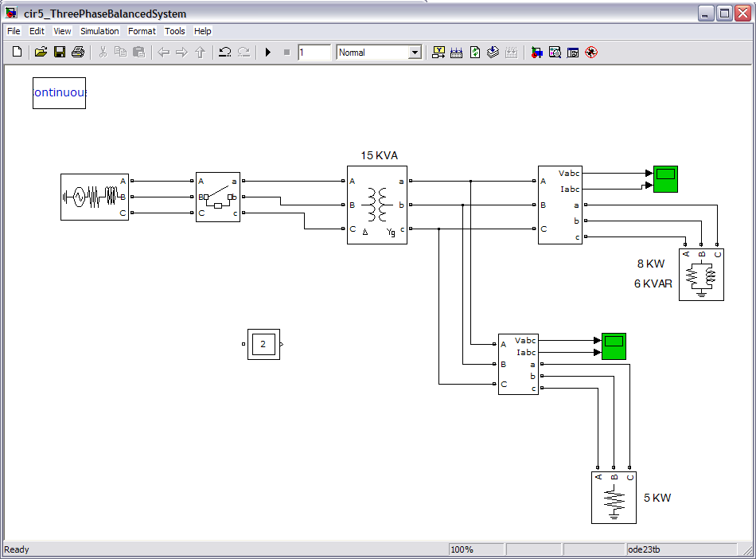Image resolution: width=756 pixels, height=559 pixels.
Task: Select the three-phase breaker block
Action: point(217,197)
